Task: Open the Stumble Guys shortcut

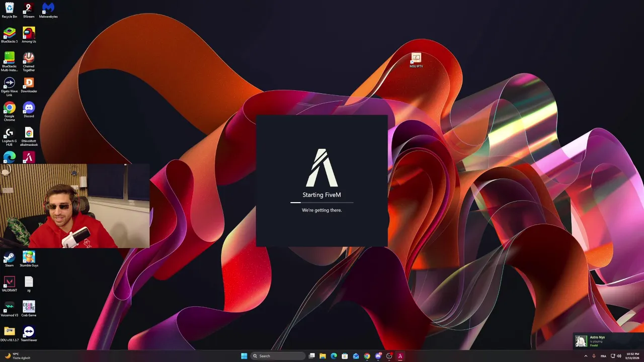Action: pyautogui.click(x=29, y=259)
